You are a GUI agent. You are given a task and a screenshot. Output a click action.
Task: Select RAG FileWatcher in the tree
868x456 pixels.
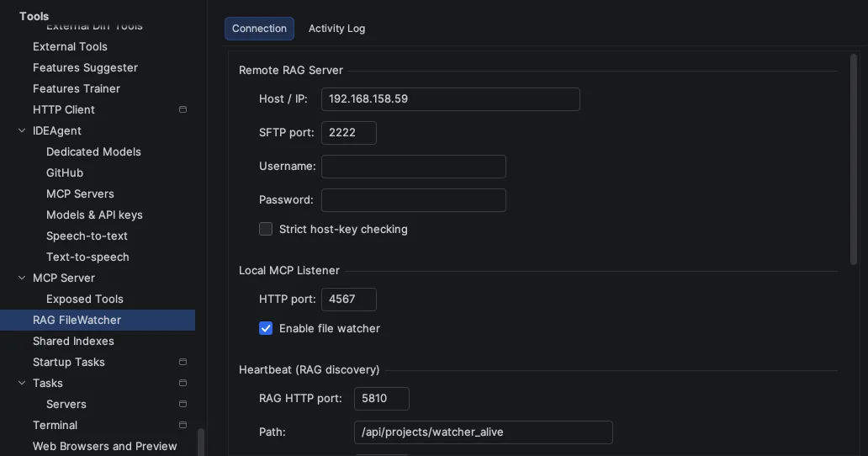(98, 320)
